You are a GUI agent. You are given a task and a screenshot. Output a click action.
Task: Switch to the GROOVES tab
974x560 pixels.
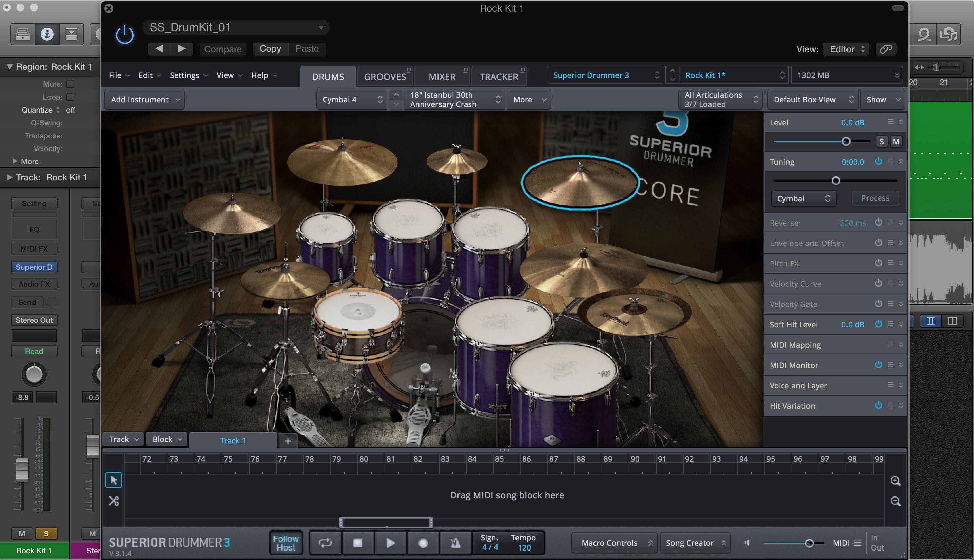pyautogui.click(x=385, y=77)
